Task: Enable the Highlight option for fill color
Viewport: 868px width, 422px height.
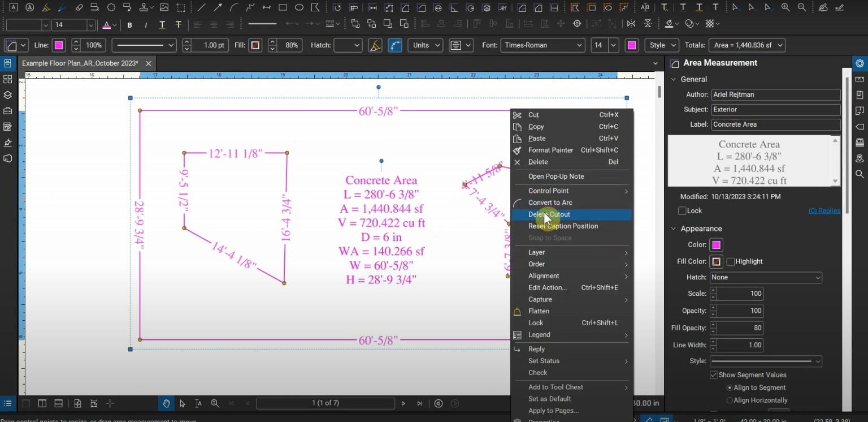Action: (731, 261)
